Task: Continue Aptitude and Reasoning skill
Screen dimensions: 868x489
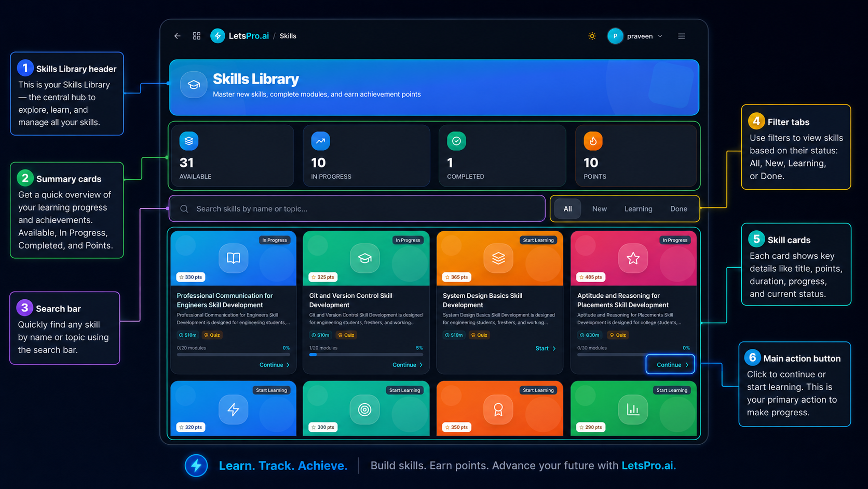Action: [x=670, y=365]
